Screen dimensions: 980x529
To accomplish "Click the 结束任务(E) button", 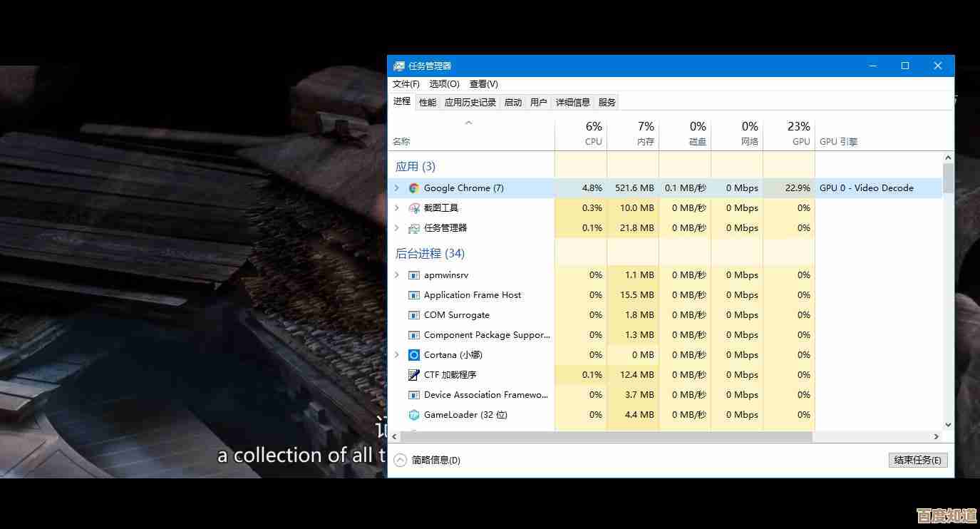I will (x=918, y=460).
